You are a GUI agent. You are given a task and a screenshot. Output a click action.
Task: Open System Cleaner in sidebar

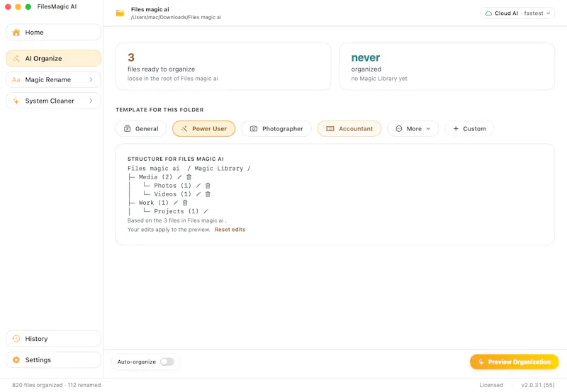coord(53,101)
